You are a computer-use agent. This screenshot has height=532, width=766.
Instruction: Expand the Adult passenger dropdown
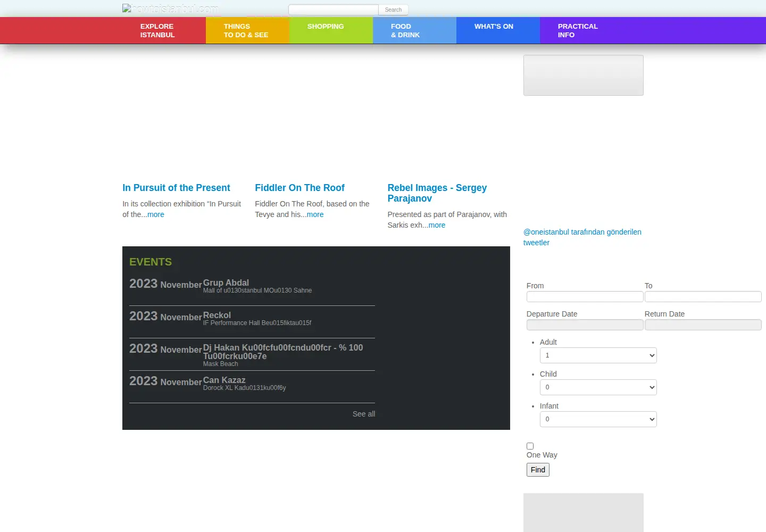598,355
